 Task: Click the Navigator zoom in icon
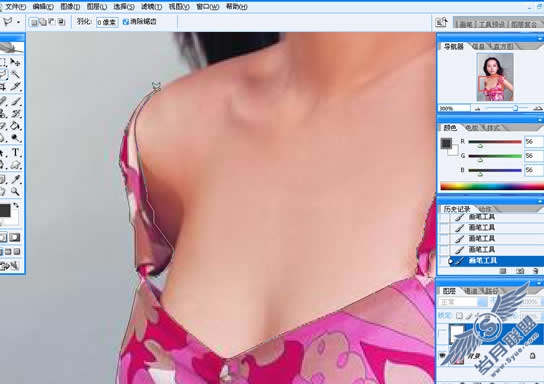tap(537, 109)
